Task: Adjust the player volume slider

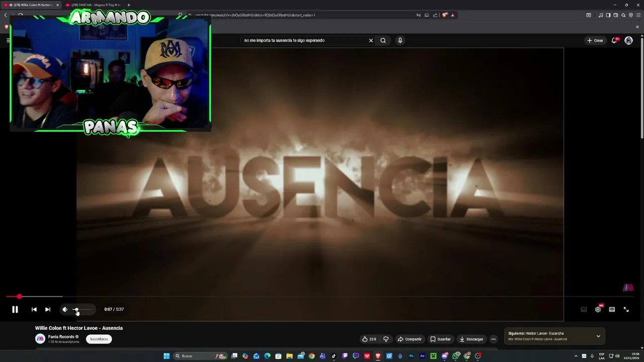Action: click(x=83, y=309)
